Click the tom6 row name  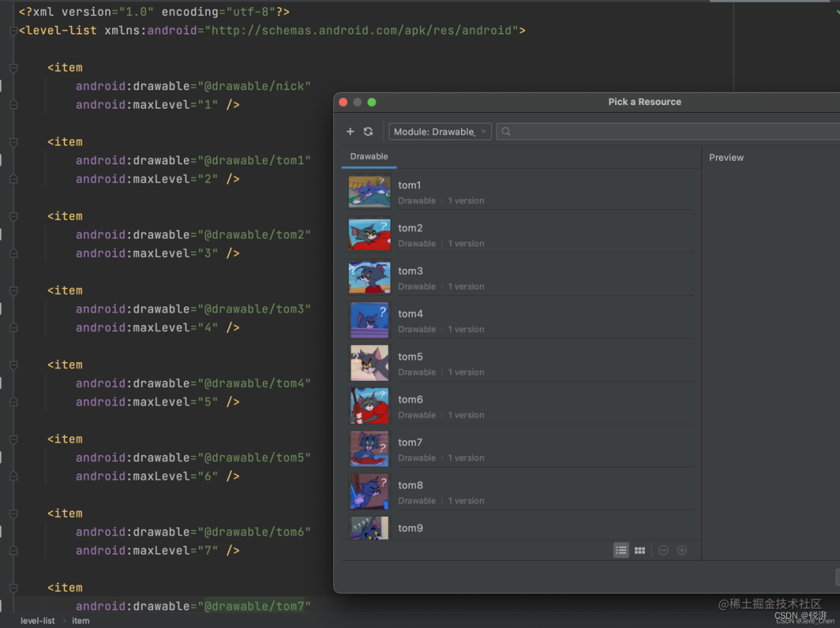tap(411, 399)
